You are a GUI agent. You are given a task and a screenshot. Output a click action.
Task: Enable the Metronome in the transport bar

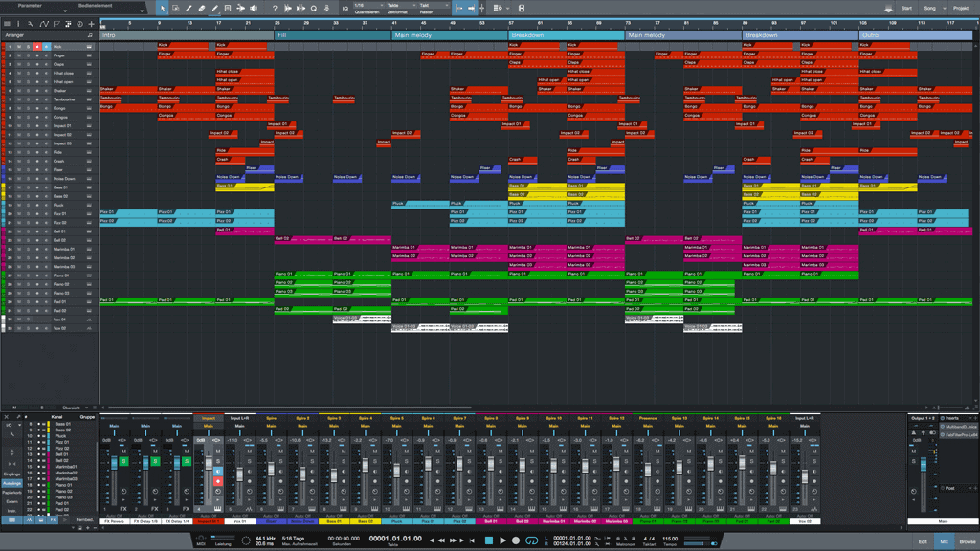point(633,539)
